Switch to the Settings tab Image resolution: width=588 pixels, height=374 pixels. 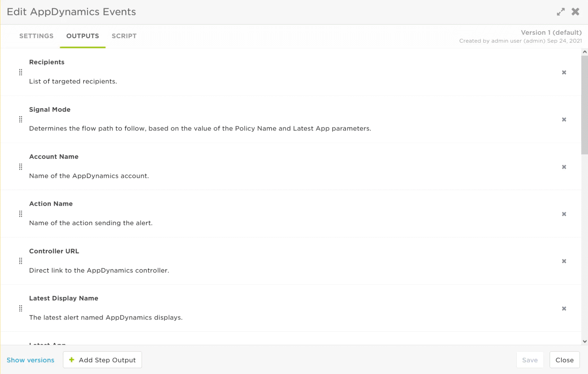tap(36, 36)
